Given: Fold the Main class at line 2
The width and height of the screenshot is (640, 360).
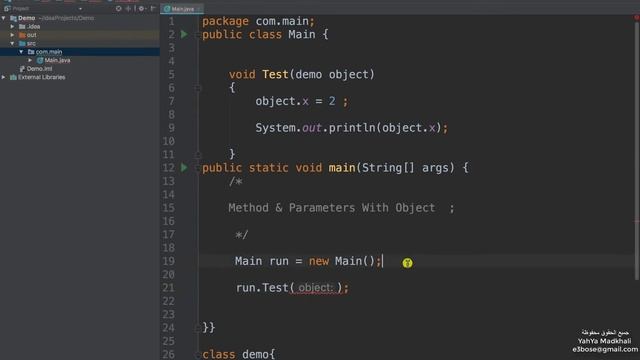Looking at the screenshot, I should pyautogui.click(x=198, y=35).
